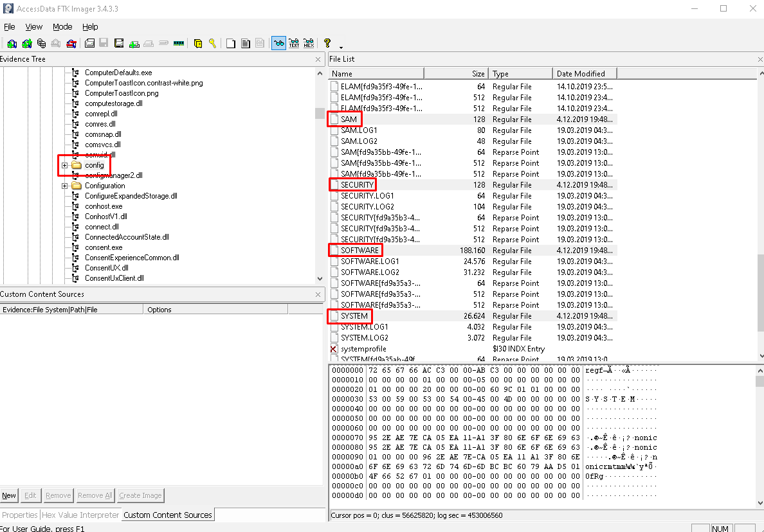Click the Create Disk Image toolbar icon
The height and width of the screenshot is (532, 764).
pos(89,43)
